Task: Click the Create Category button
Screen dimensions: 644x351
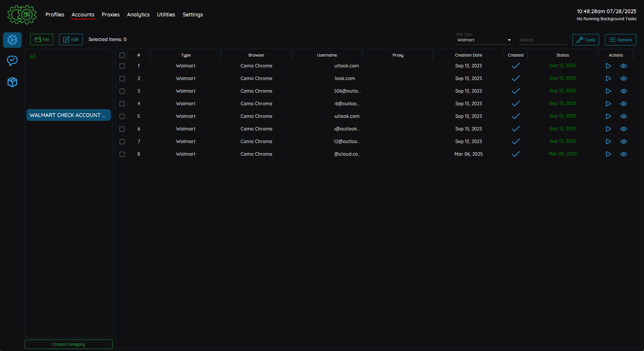Action: [x=69, y=344]
